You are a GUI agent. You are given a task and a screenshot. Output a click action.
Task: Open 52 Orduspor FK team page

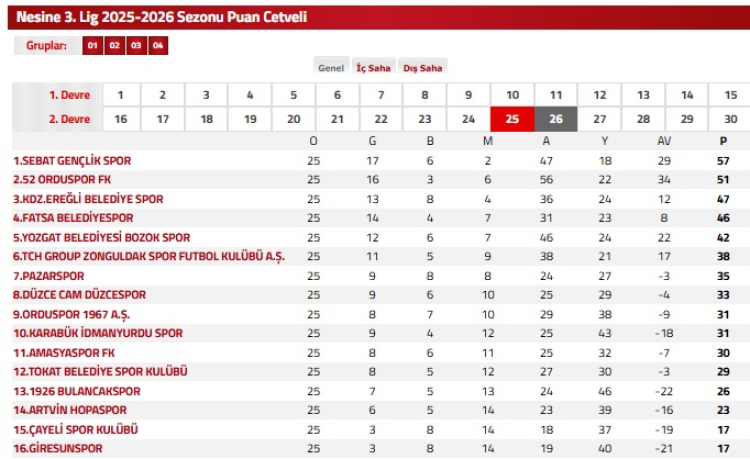[x=62, y=180]
